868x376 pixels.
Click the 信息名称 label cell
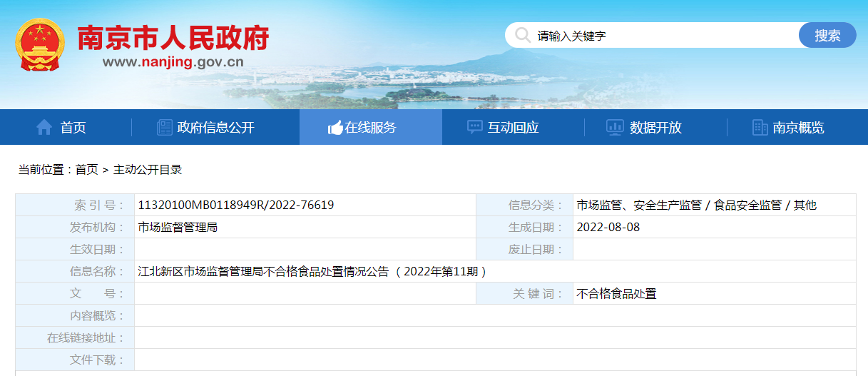pos(75,272)
